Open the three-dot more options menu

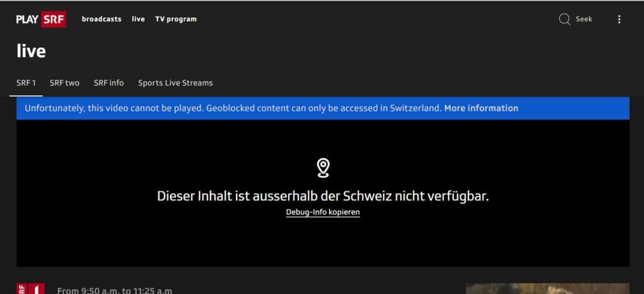point(619,20)
